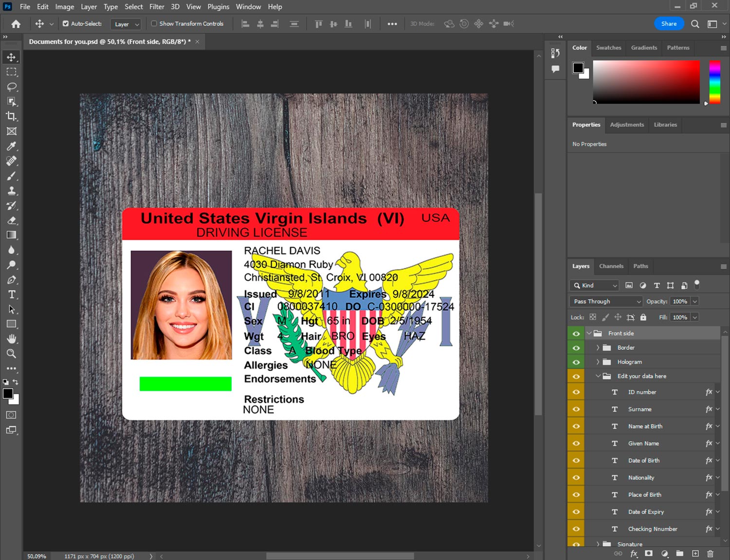Open the Kind layer filter dropdown
The width and height of the screenshot is (730, 560).
point(595,286)
